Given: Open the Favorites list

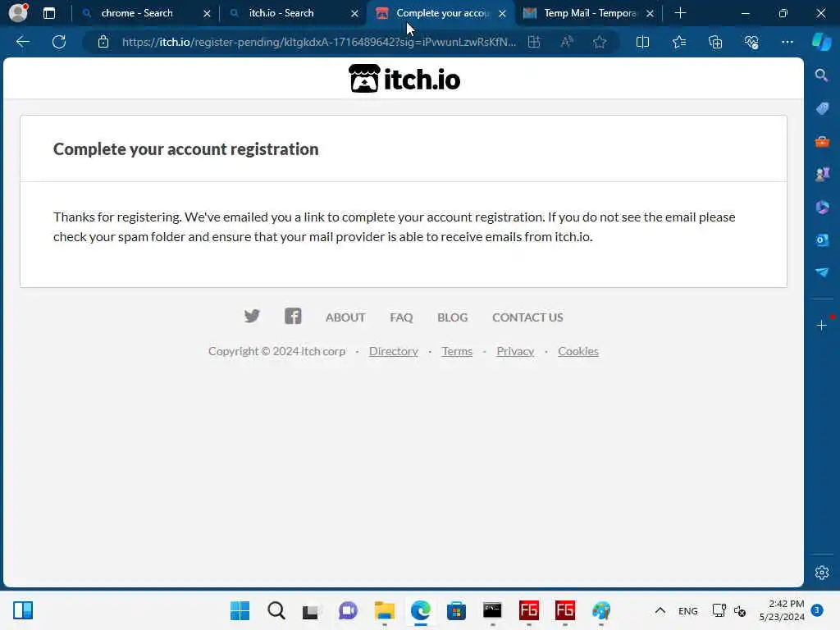Looking at the screenshot, I should [678, 42].
